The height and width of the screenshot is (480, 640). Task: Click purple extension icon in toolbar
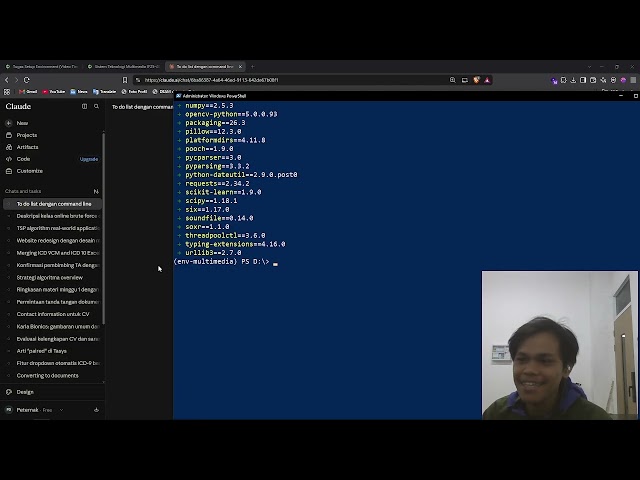coord(554,80)
